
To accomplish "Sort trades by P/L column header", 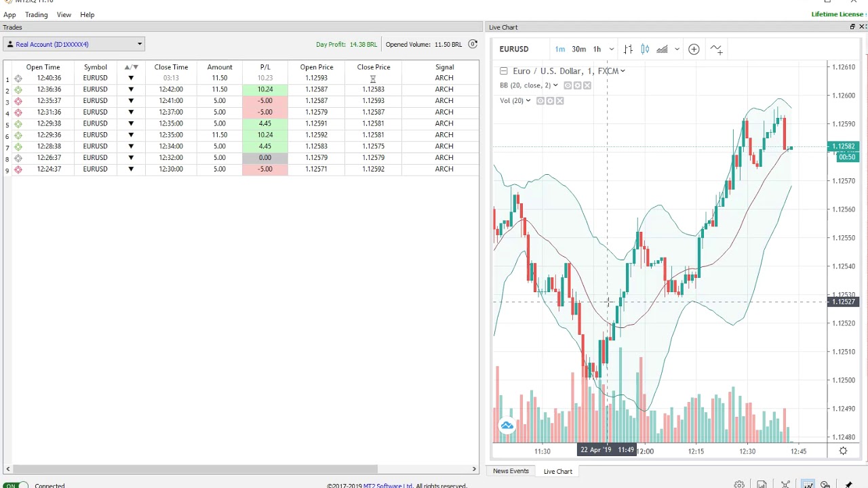I will [265, 67].
